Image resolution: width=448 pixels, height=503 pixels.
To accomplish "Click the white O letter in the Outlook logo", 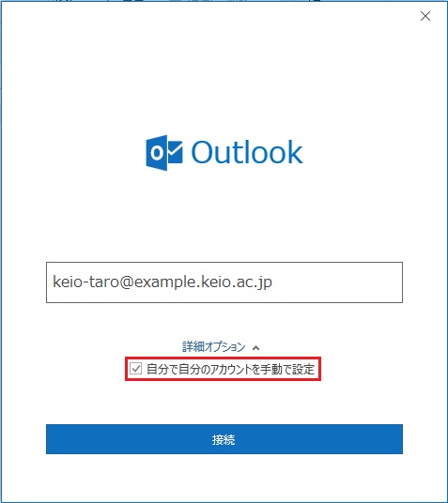I will 157,153.
